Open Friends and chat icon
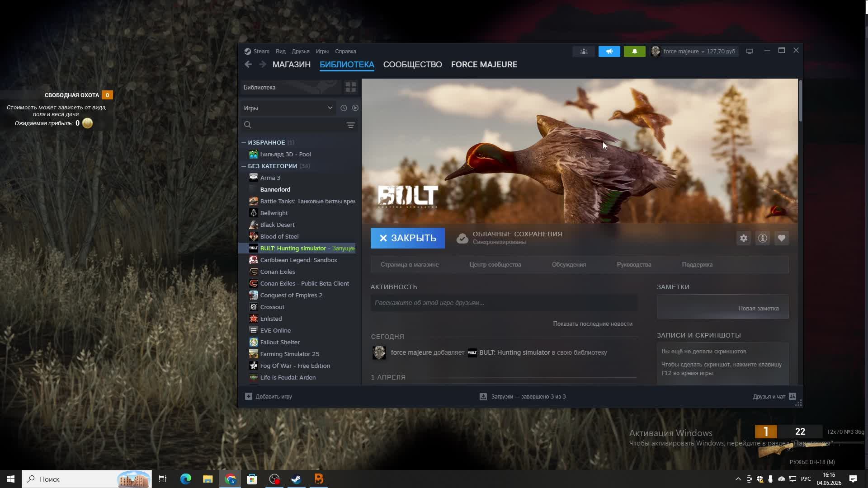This screenshot has width=868, height=488. [792, 396]
